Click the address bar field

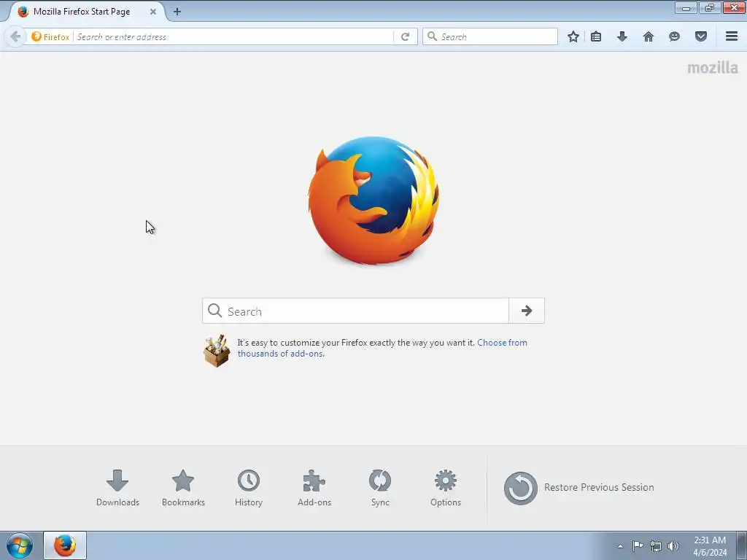click(233, 36)
